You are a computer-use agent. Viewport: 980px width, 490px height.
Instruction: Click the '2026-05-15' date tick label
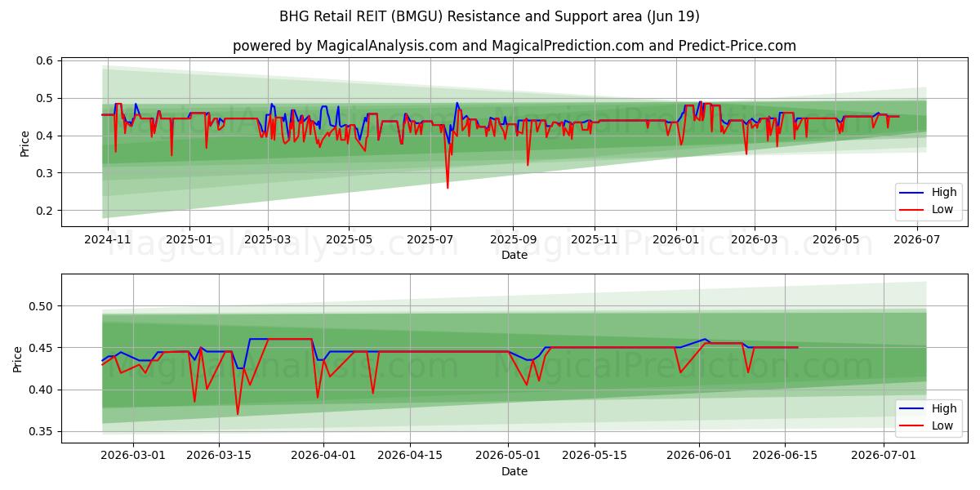(595, 456)
